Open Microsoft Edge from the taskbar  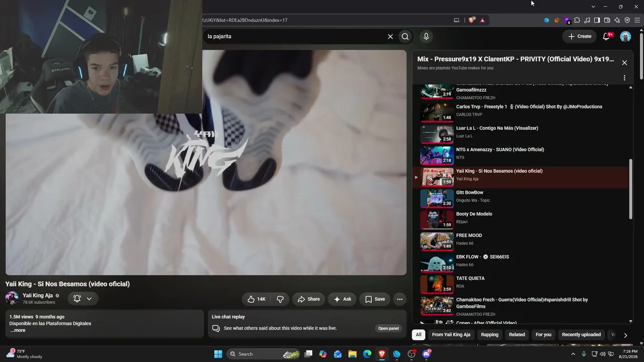pyautogui.click(x=367, y=354)
